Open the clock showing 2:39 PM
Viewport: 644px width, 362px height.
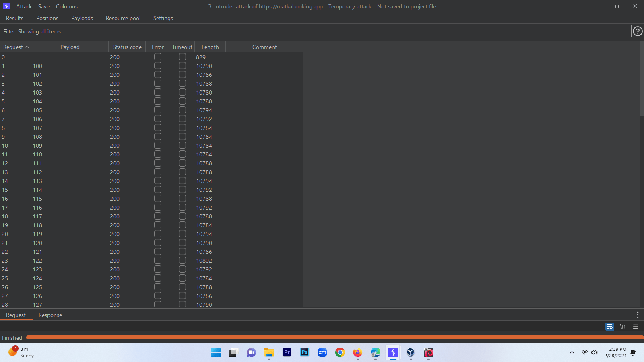pos(615,352)
